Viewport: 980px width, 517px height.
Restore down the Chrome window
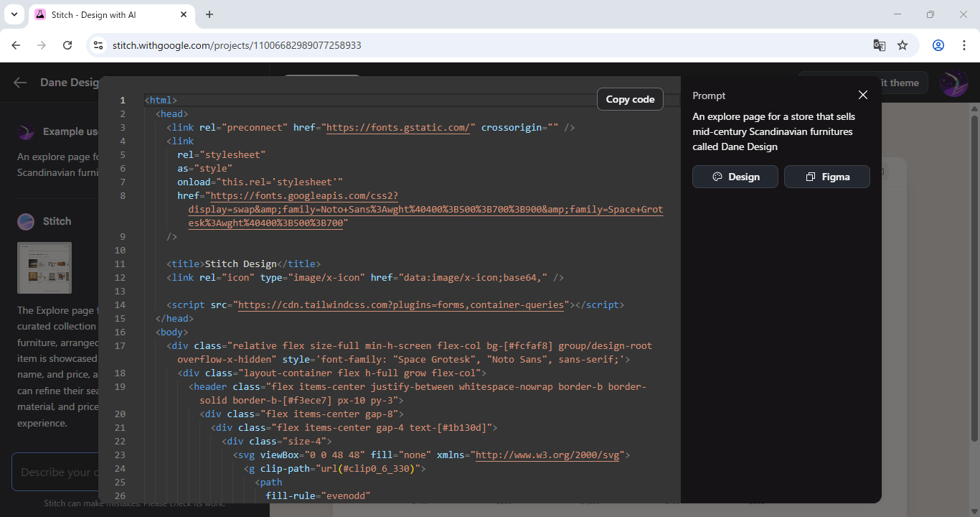[x=930, y=14]
